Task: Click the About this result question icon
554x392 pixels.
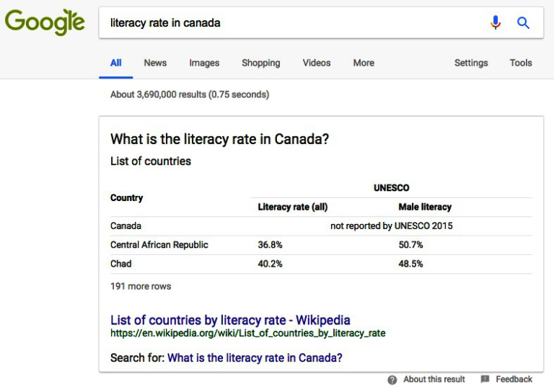Action: coord(392,380)
